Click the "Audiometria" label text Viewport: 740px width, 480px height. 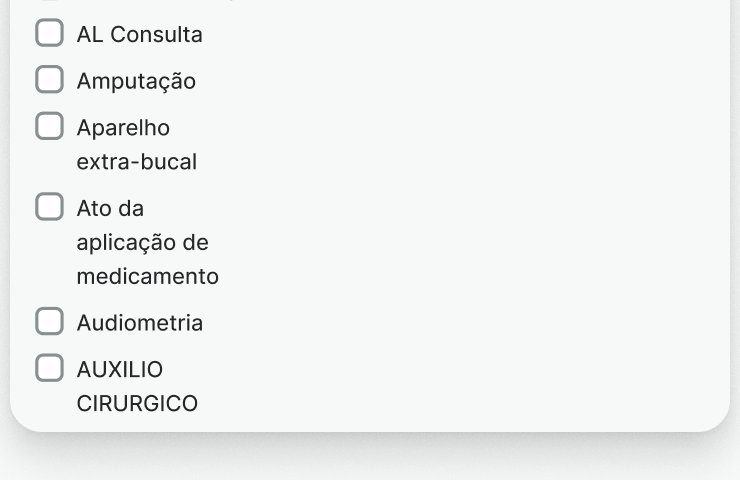click(x=139, y=323)
